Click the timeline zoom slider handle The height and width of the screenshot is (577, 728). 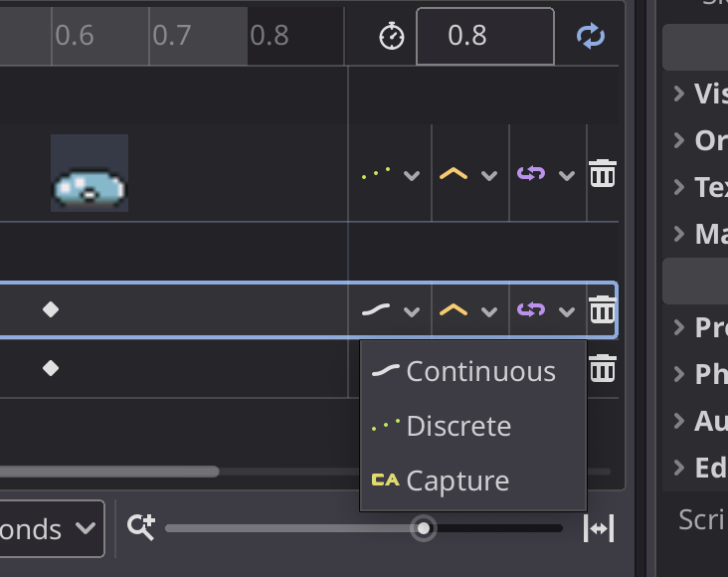424,528
